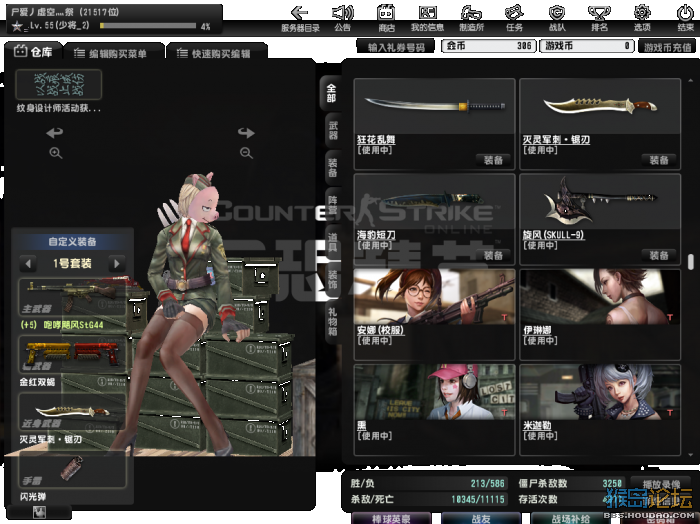Equip the 狂花乱舞 katana via 装备
This screenshot has height=524, width=700.
(493, 160)
